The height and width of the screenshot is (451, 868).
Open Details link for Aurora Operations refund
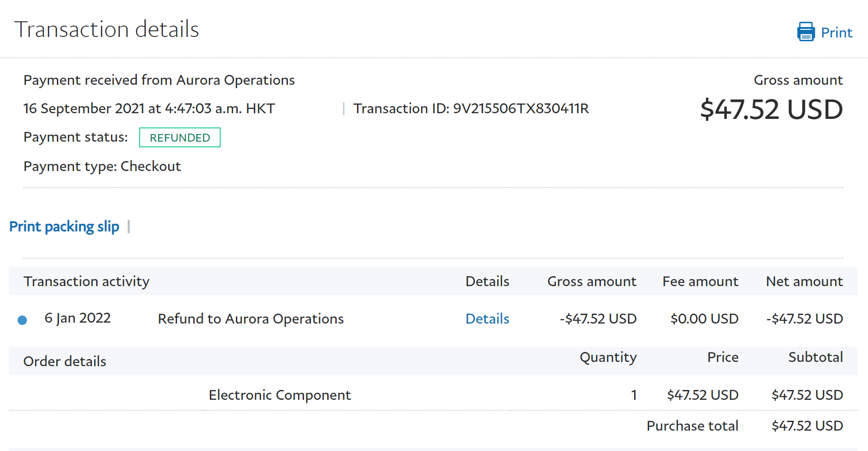point(487,319)
